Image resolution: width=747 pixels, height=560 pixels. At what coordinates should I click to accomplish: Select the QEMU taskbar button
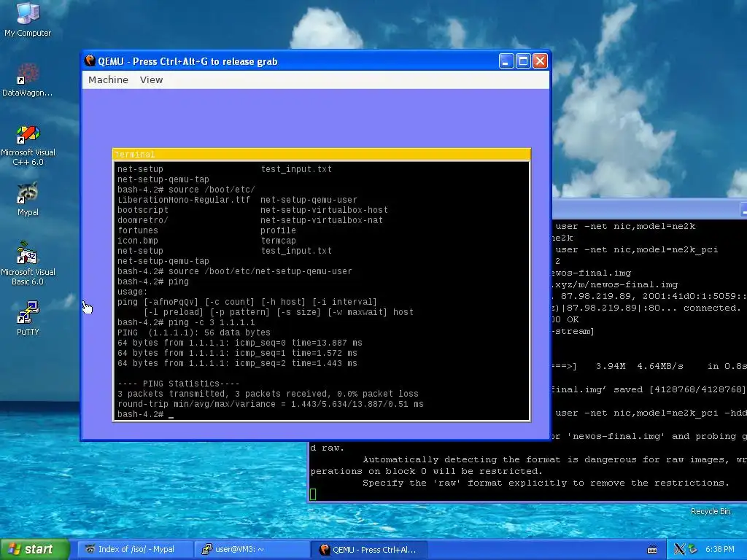click(x=368, y=549)
